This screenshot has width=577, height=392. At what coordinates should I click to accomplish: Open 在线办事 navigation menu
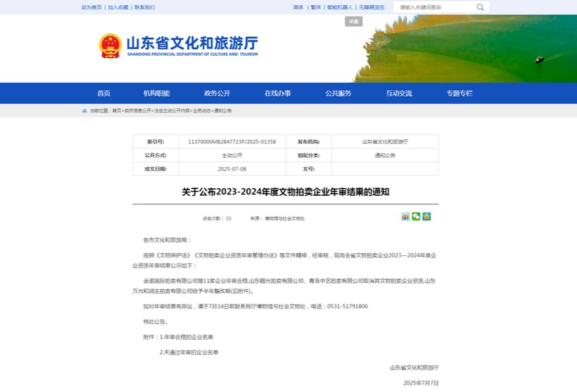pyautogui.click(x=278, y=94)
